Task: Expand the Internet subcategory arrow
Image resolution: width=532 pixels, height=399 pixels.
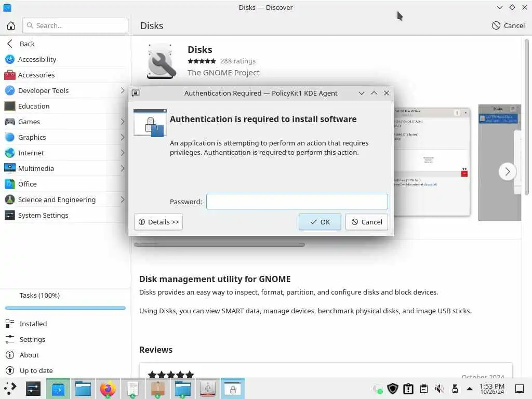Action: (123, 153)
